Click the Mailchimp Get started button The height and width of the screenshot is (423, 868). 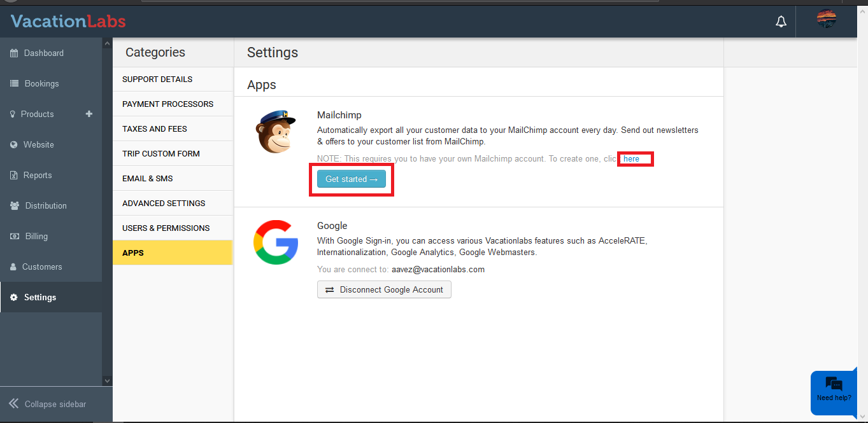(352, 179)
